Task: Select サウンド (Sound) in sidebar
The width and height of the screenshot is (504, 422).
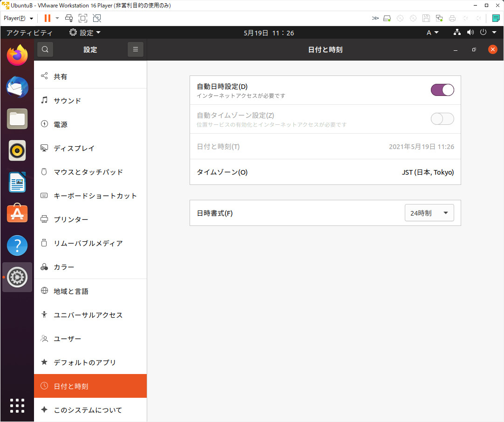Action: [90, 101]
